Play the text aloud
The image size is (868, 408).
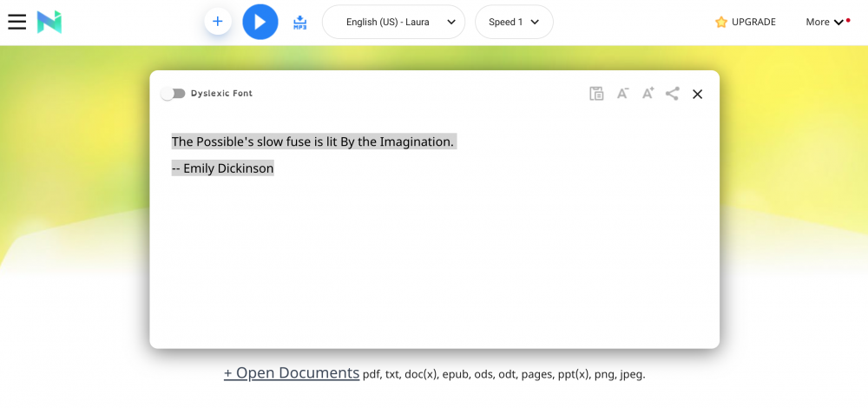[x=260, y=23]
